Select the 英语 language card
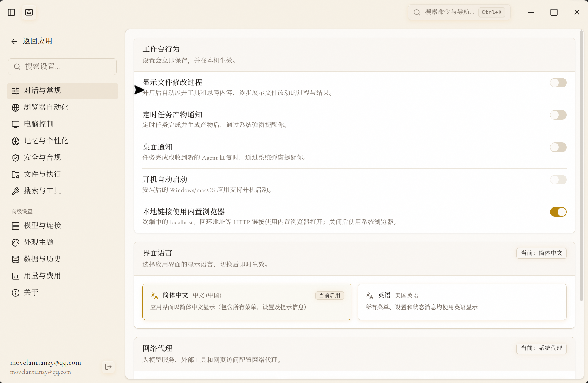Screen dimensions: 588x383 point(462,302)
